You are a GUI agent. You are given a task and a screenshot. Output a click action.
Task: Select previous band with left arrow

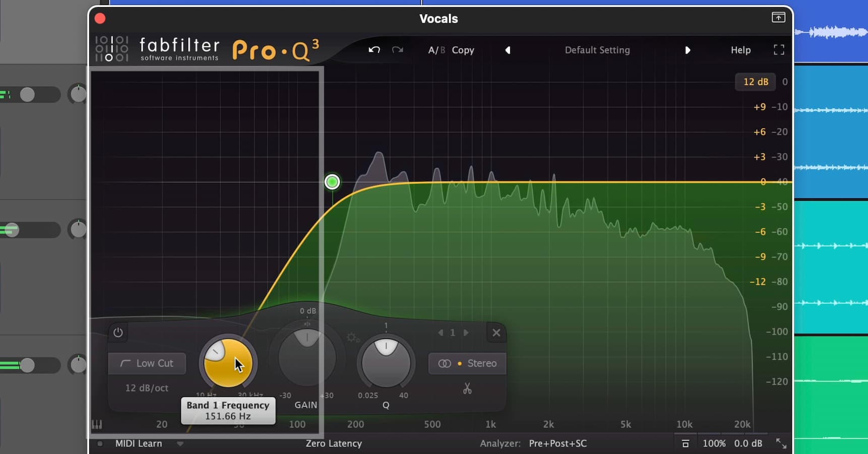[441, 332]
